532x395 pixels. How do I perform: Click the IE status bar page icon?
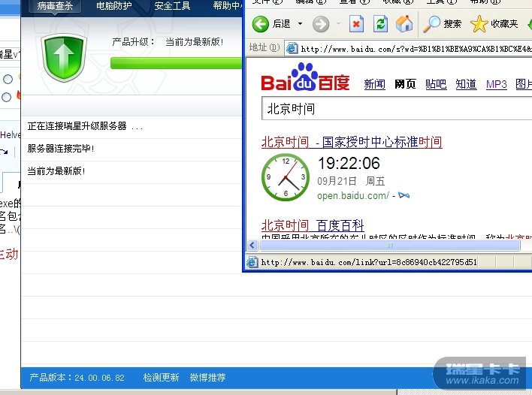click(x=252, y=262)
